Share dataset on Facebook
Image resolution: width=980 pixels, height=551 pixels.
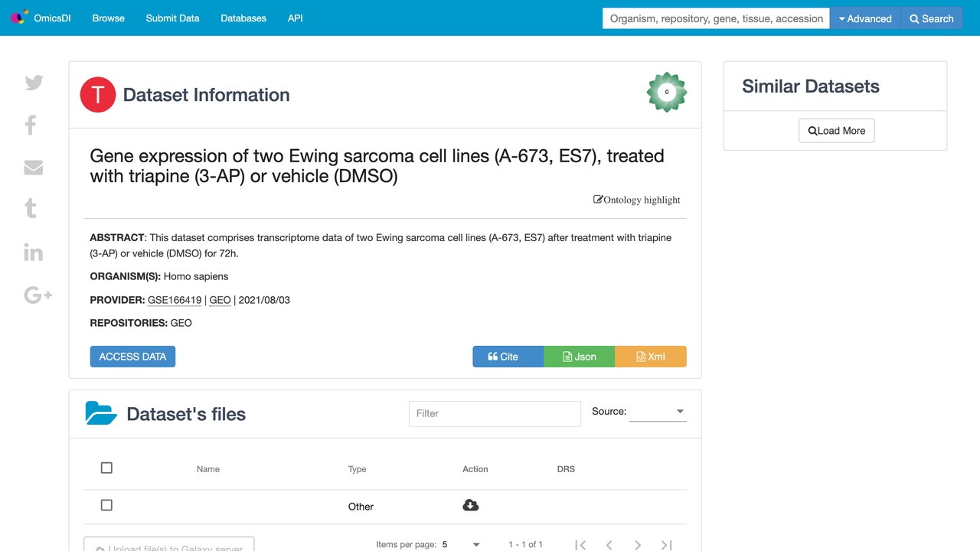[x=31, y=125]
